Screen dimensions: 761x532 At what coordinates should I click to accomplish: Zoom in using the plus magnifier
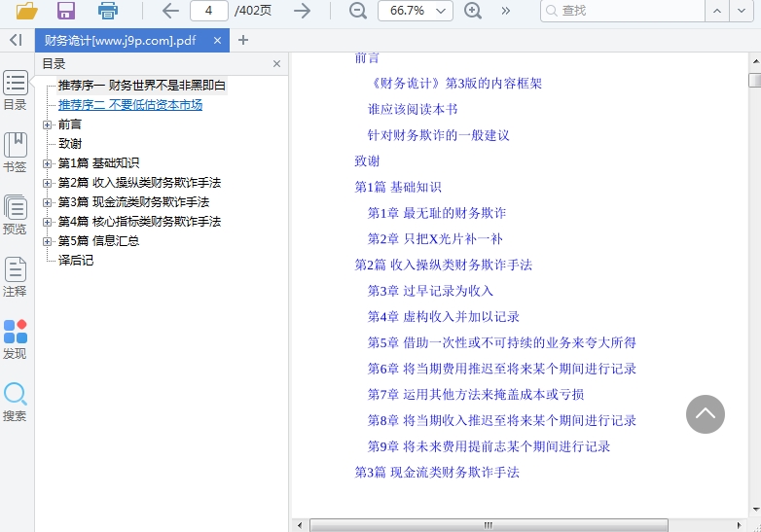[x=472, y=11]
